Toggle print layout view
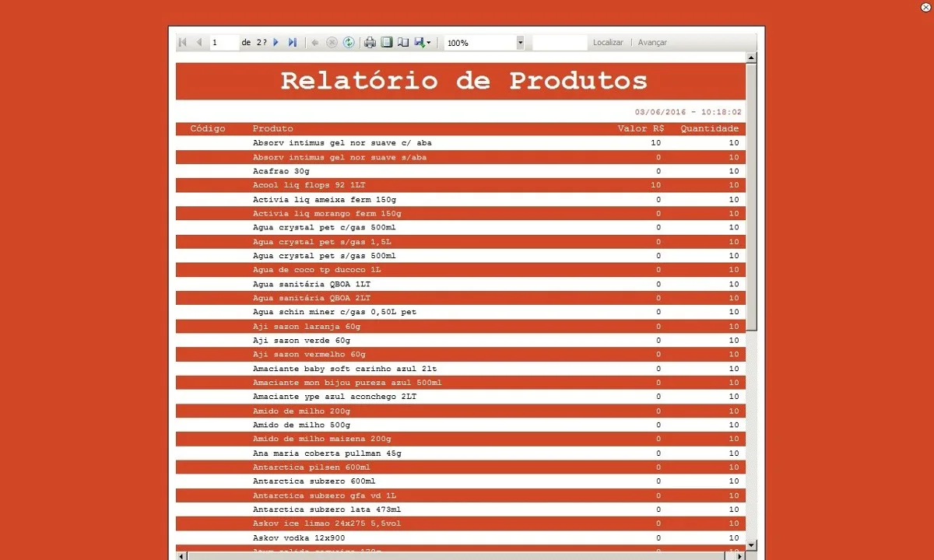Screen dimensions: 934x560 tap(387, 43)
